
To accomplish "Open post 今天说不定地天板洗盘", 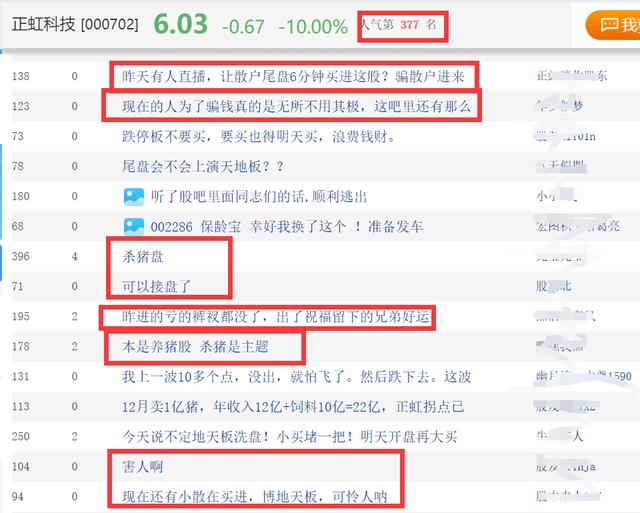I will [289, 437].
